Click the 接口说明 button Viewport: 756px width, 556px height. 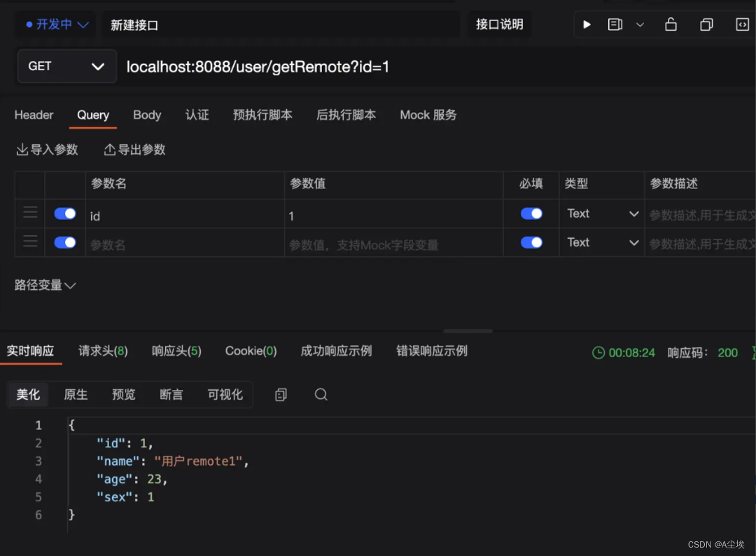[499, 24]
